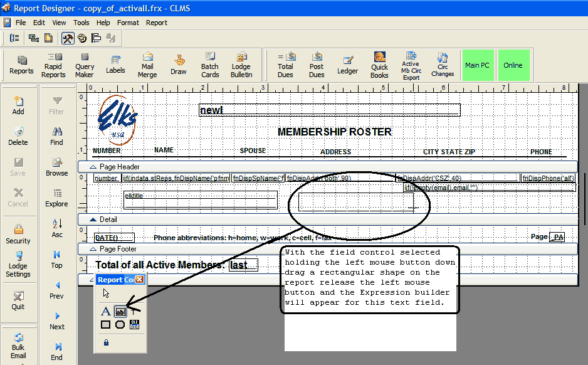Open Rapid Reports from the toolbar
Screen dimensions: 588x365
pyautogui.click(x=53, y=65)
